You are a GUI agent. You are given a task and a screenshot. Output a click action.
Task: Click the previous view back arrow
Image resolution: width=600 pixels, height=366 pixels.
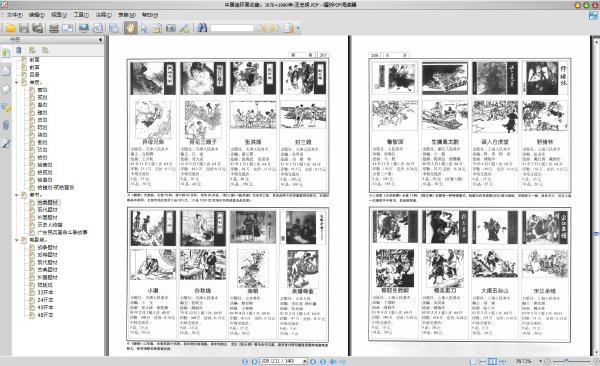coord(333,361)
